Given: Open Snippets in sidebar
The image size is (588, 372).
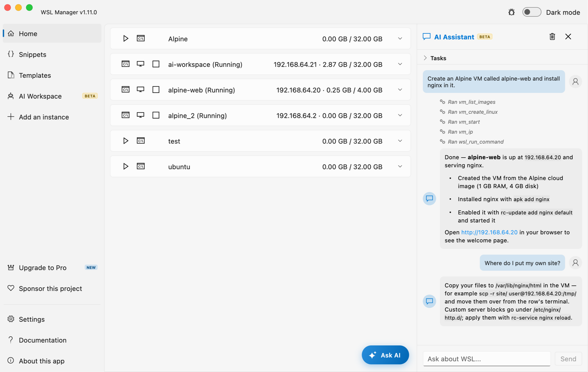Looking at the screenshot, I should 52,54.
